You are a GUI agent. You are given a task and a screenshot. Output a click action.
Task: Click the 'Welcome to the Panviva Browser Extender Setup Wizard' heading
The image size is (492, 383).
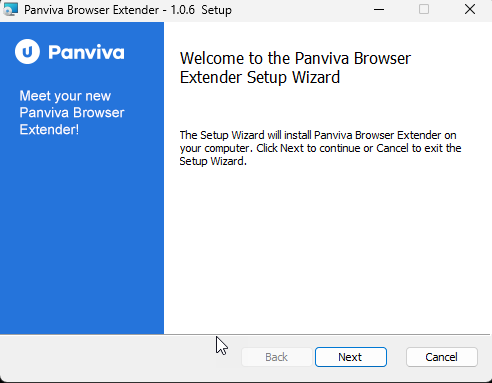point(295,68)
